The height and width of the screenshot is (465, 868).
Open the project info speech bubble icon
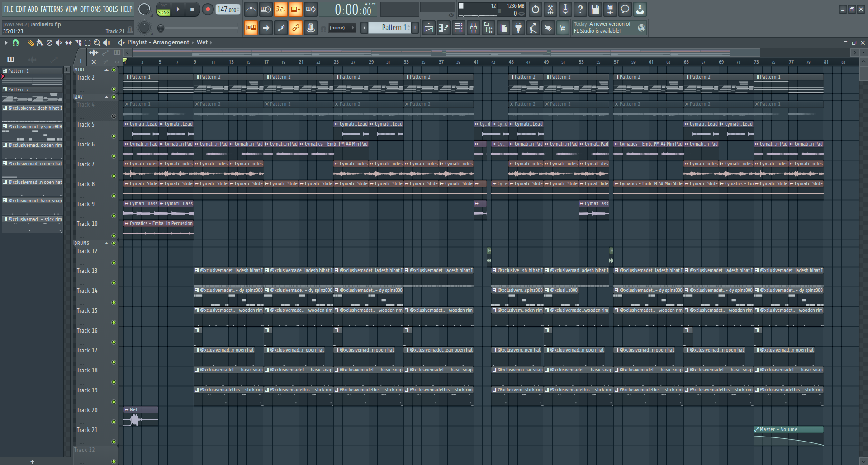625,9
